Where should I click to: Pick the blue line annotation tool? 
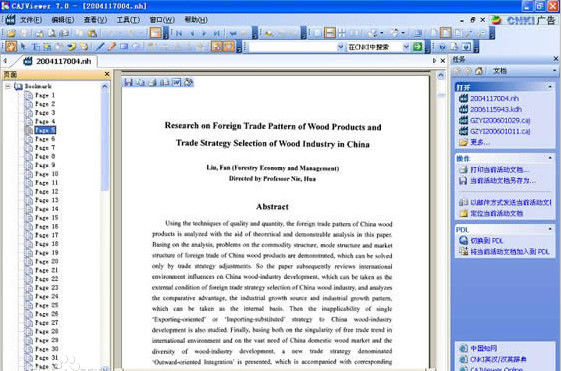click(x=100, y=47)
